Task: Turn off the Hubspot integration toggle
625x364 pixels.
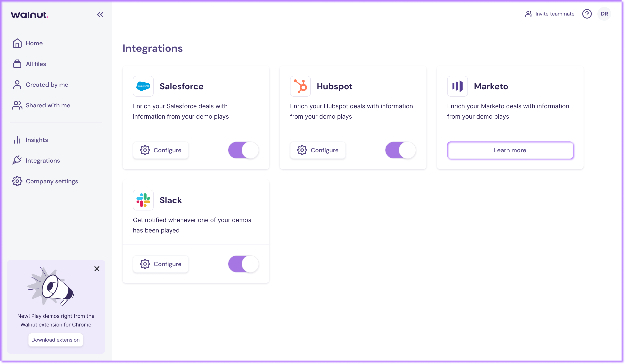Action: point(400,150)
